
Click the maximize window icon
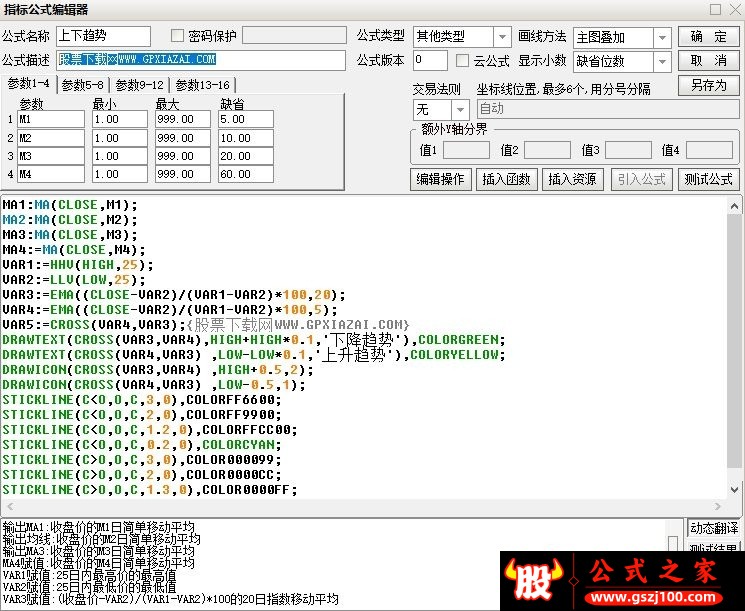(x=716, y=10)
